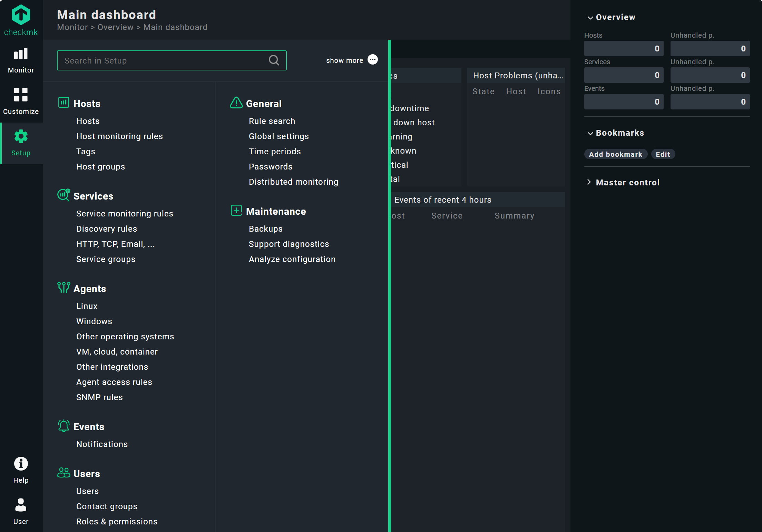Click the Edit bookmarks button

coord(663,154)
